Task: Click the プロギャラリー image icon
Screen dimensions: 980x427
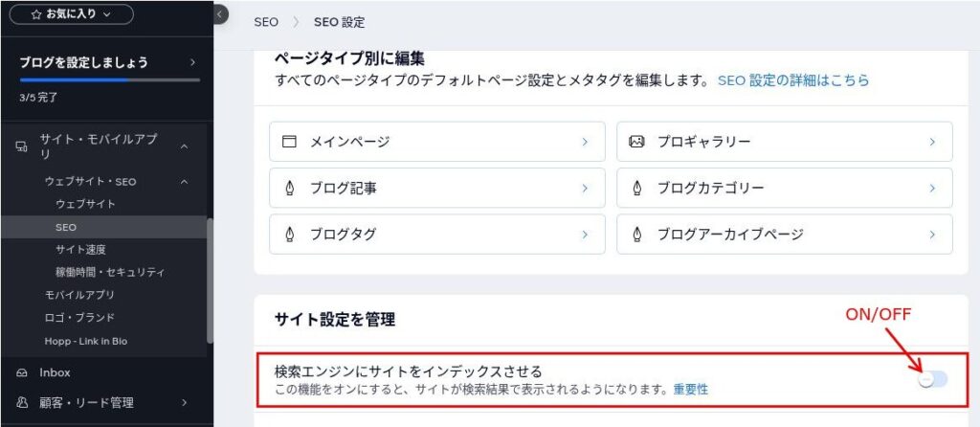Action: tap(636, 142)
